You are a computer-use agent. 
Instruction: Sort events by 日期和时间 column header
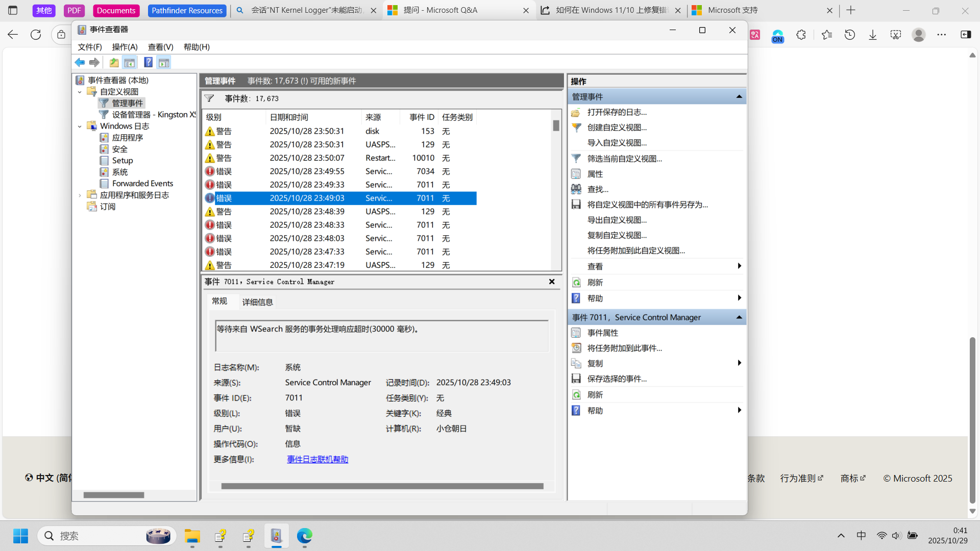[x=313, y=117]
